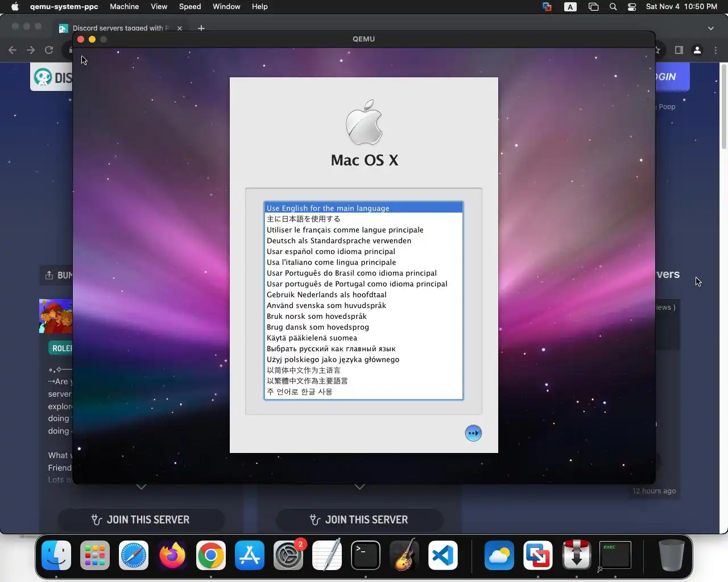This screenshot has height=582, width=728.
Task: Click the Stage Manager windows icon in menu bar
Action: (x=593, y=7)
